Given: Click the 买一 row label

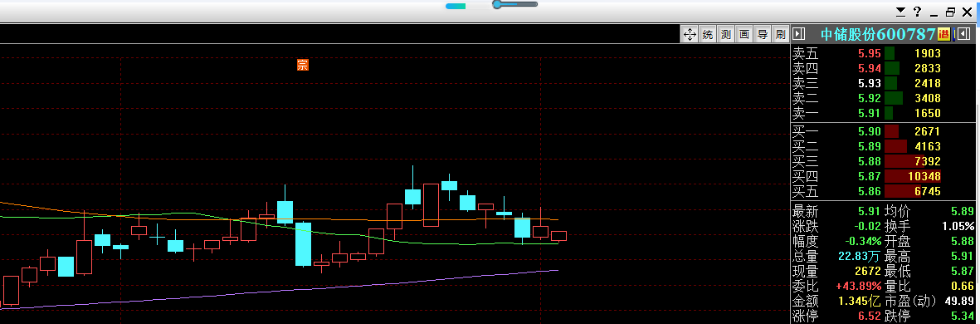Looking at the screenshot, I should (806, 131).
